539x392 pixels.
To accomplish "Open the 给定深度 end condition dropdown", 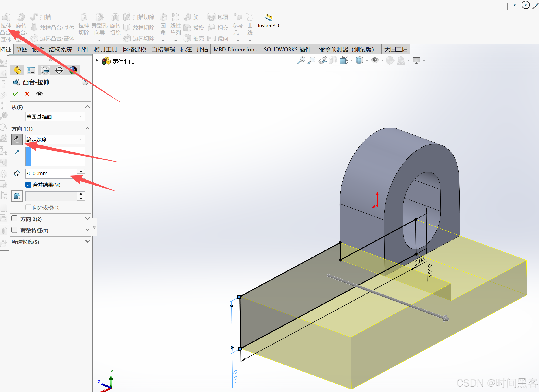I will (55, 140).
